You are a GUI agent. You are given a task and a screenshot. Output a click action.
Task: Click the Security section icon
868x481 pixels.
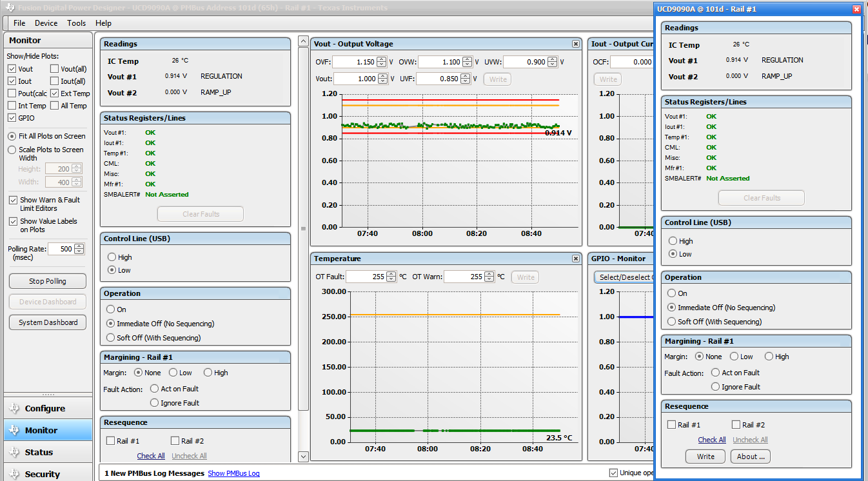pyautogui.click(x=14, y=474)
